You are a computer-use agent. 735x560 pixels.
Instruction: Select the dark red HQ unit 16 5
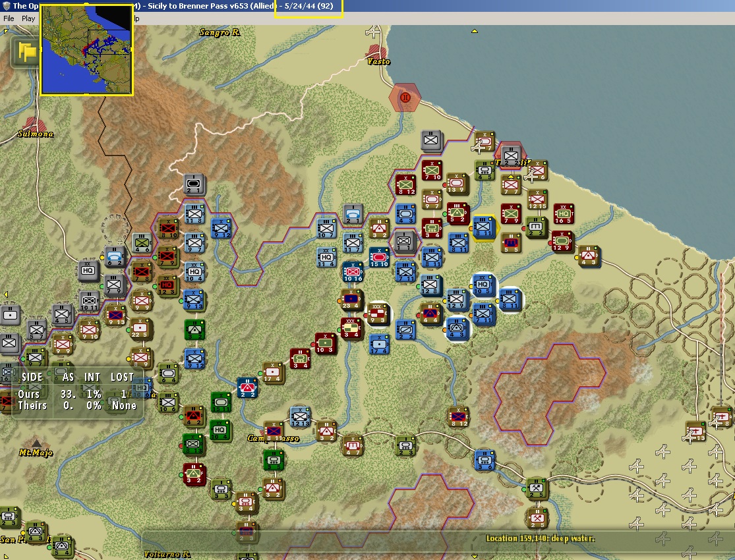[x=564, y=214]
